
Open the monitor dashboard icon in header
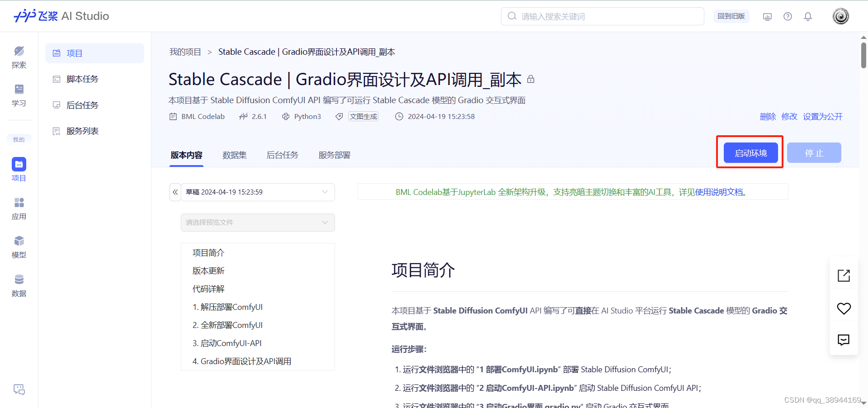click(x=767, y=17)
